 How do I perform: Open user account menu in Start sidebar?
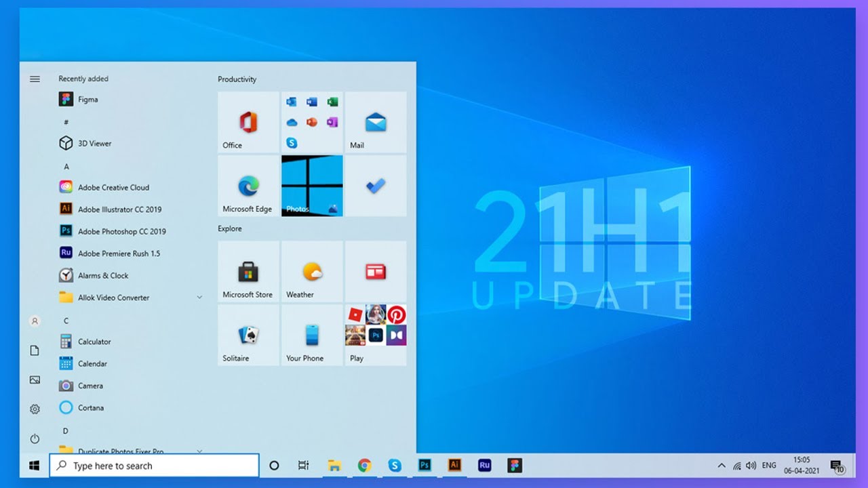point(35,321)
